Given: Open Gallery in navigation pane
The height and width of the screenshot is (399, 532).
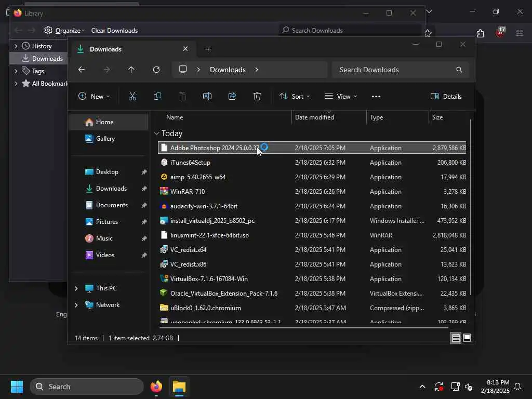Looking at the screenshot, I should coord(109,139).
